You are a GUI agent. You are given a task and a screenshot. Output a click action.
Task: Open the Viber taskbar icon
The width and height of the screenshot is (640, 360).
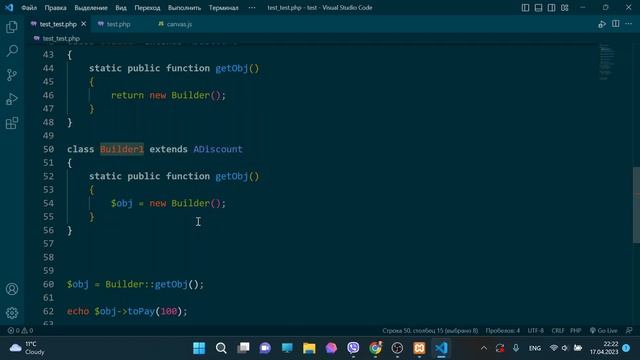(x=353, y=348)
